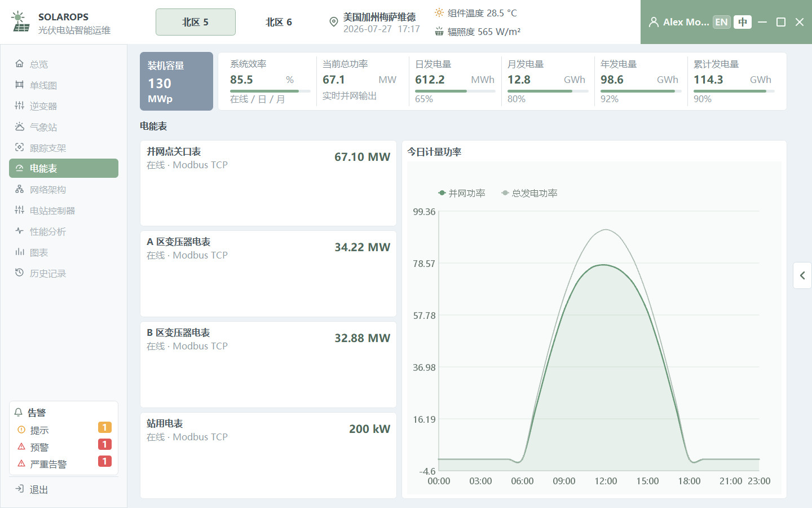Image resolution: width=812 pixels, height=508 pixels.
Task: Open the 预警 alarm list row
Action: tap(64, 446)
